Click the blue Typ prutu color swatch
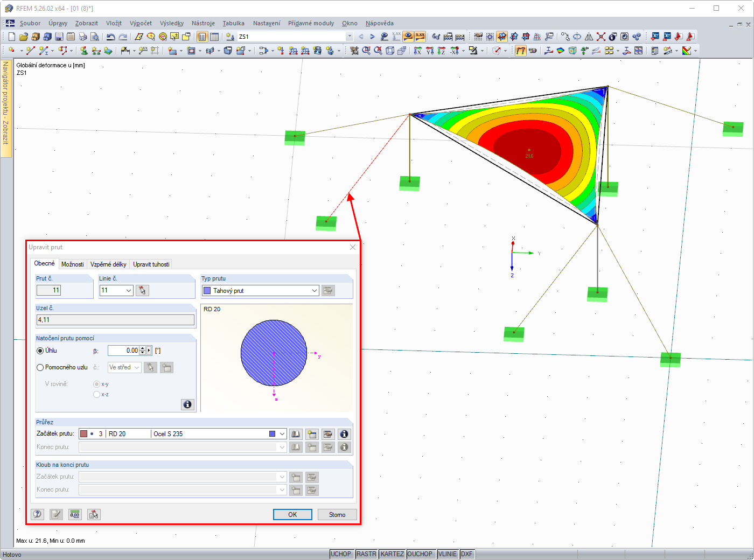 (x=207, y=291)
